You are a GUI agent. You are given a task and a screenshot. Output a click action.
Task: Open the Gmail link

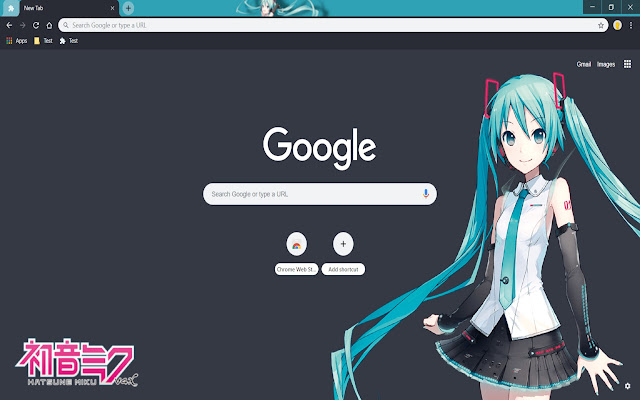[x=584, y=64]
